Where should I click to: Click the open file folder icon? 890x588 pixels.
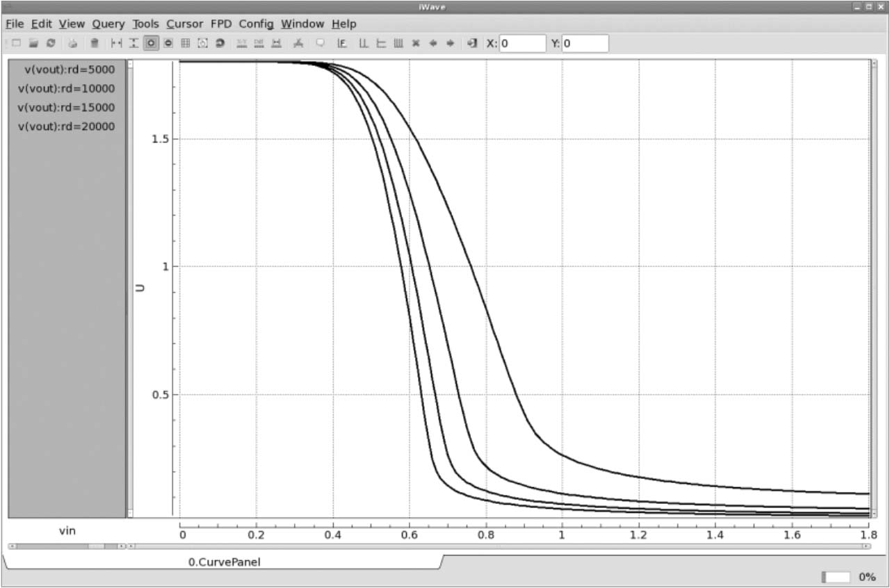coord(33,43)
